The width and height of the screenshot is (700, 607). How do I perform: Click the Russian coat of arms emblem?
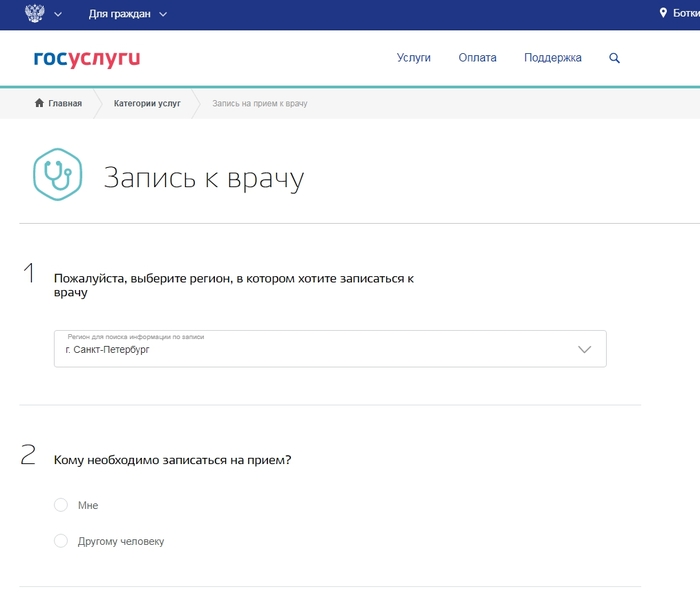(x=35, y=13)
